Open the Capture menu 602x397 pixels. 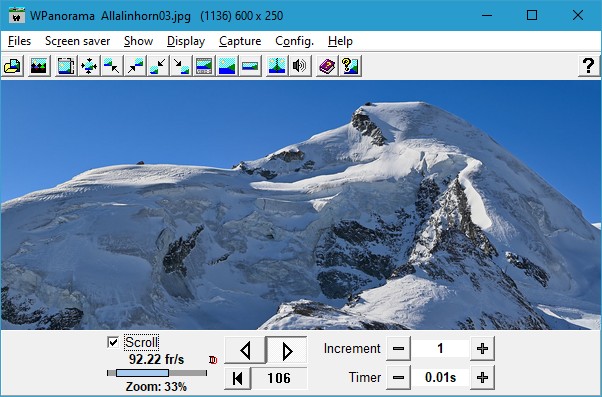click(240, 41)
